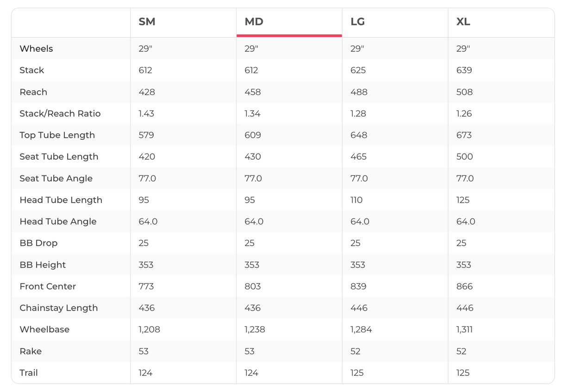Click the XL Reach value 508
Viewport: 562px width, 392px height.
464,92
